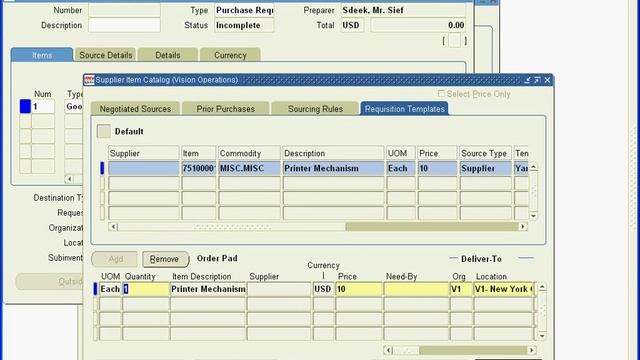Click Order Pad vertical scroll down arrow
This screenshot has height=360, width=640.
pyautogui.click(x=542, y=336)
